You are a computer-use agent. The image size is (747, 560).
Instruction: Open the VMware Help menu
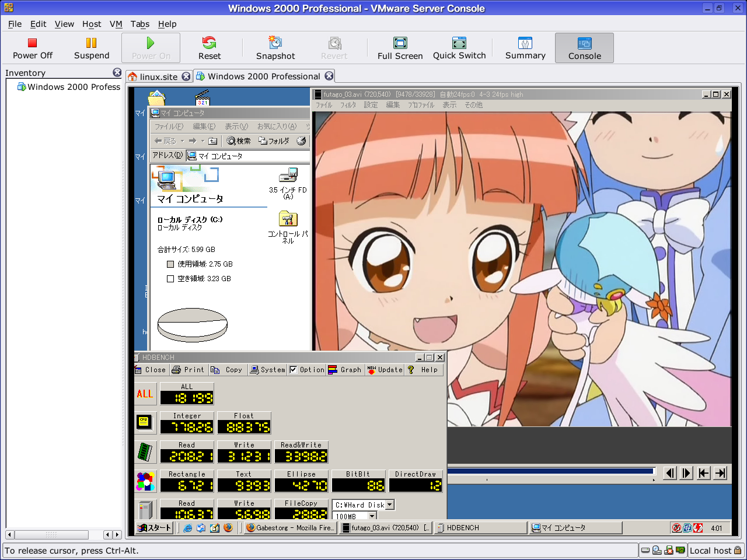(x=167, y=24)
